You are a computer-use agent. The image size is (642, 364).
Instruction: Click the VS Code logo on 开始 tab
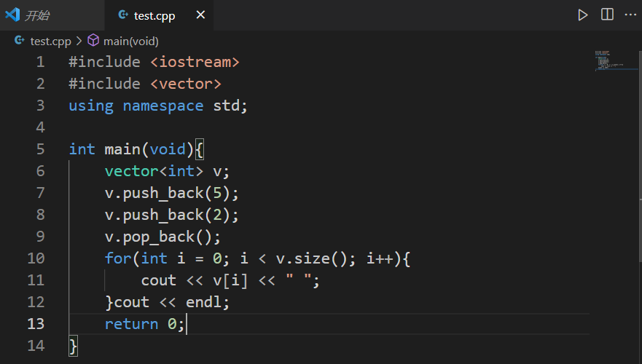[x=12, y=15]
